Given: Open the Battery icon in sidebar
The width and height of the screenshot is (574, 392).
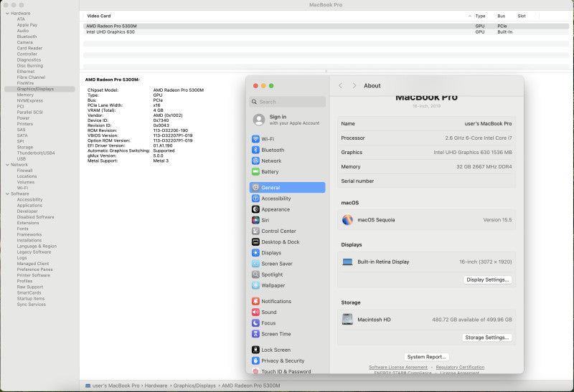Looking at the screenshot, I should coord(255,171).
